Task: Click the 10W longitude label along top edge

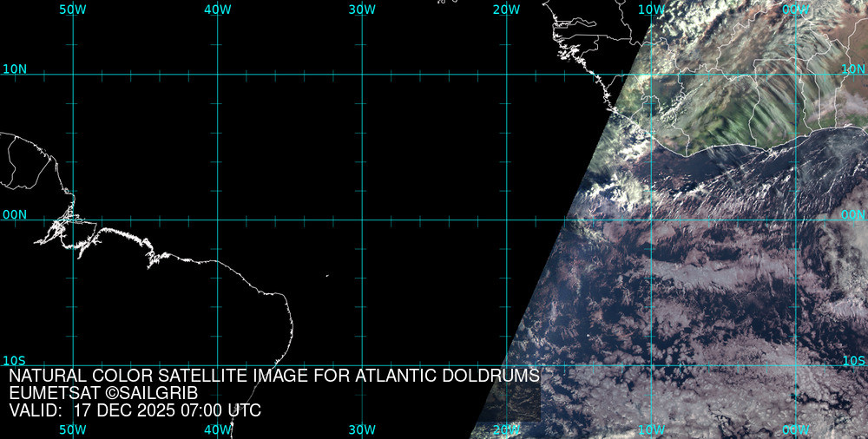Action: [x=650, y=9]
